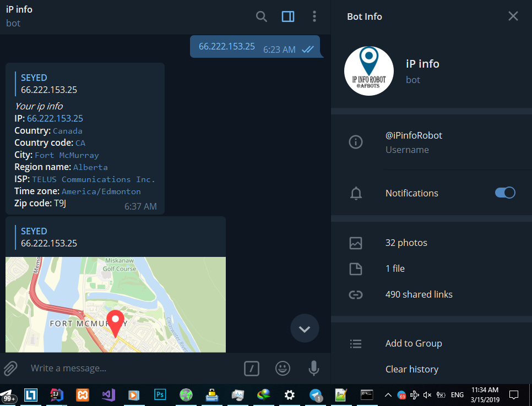This screenshot has width=532, height=406.
Task: Close the Bot Info panel
Action: tap(513, 16)
